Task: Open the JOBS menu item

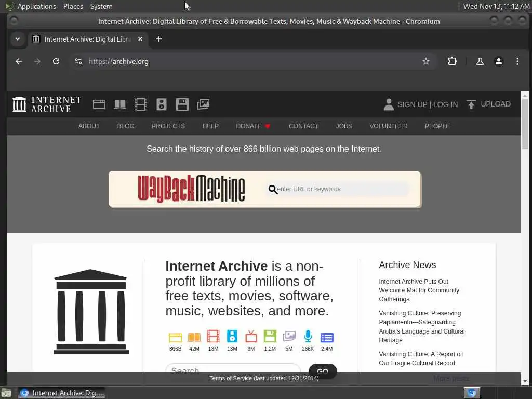Action: point(344,126)
